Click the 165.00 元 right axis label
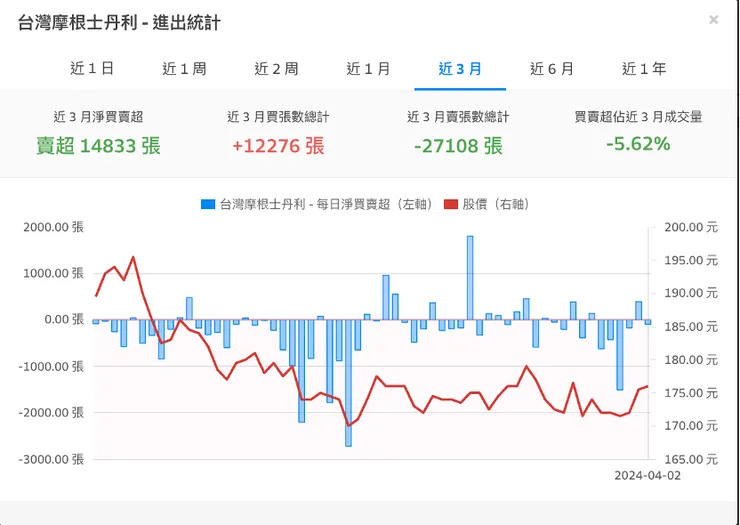This screenshot has width=740, height=525. 691,459
